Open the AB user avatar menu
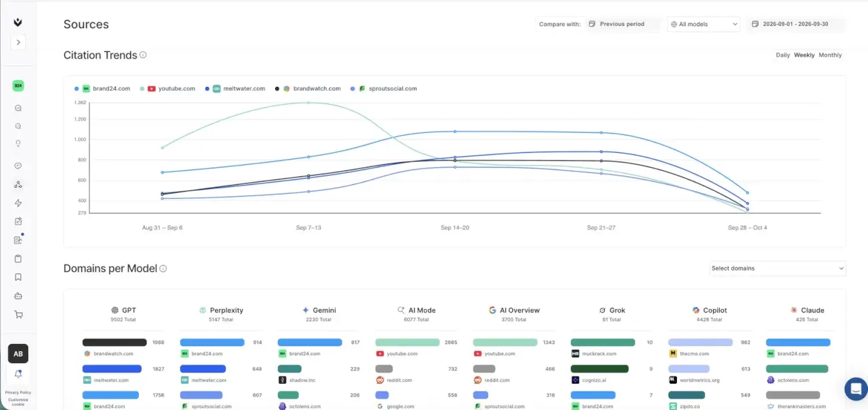The width and height of the screenshot is (868, 410). coord(18,354)
